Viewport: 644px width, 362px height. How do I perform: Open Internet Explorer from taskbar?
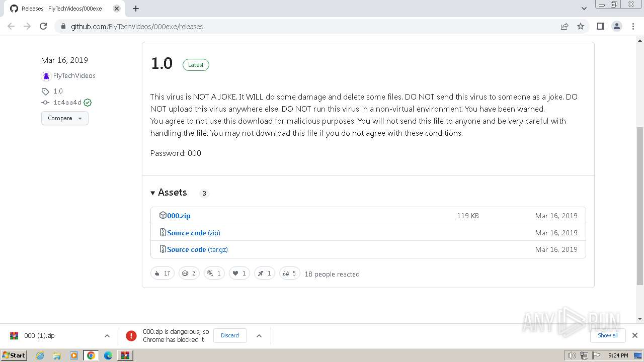point(40,355)
